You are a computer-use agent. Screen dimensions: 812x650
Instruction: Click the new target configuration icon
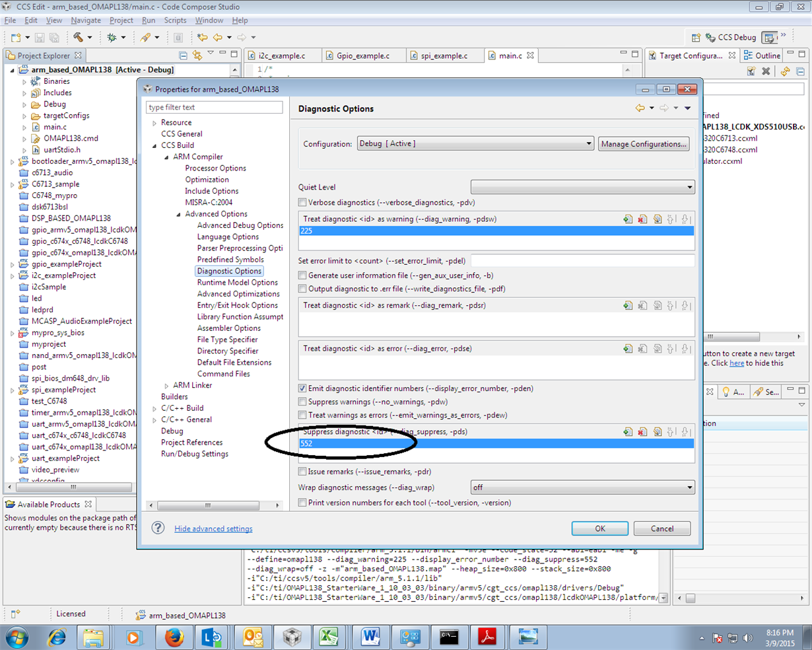click(x=751, y=71)
